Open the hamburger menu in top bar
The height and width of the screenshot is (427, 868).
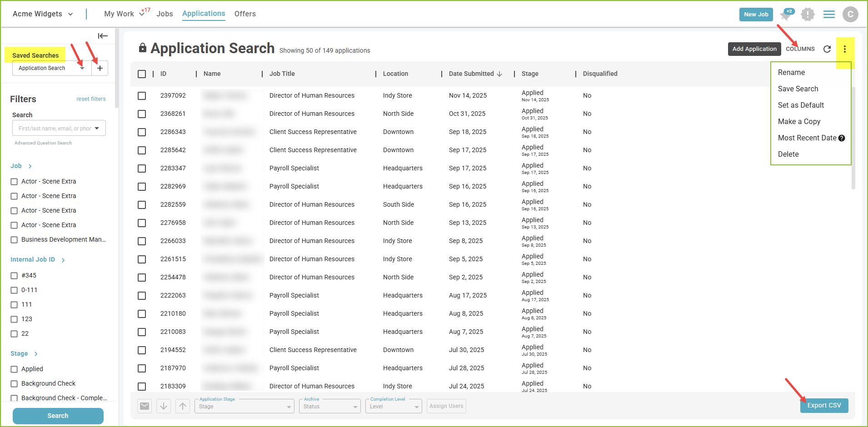tap(829, 15)
